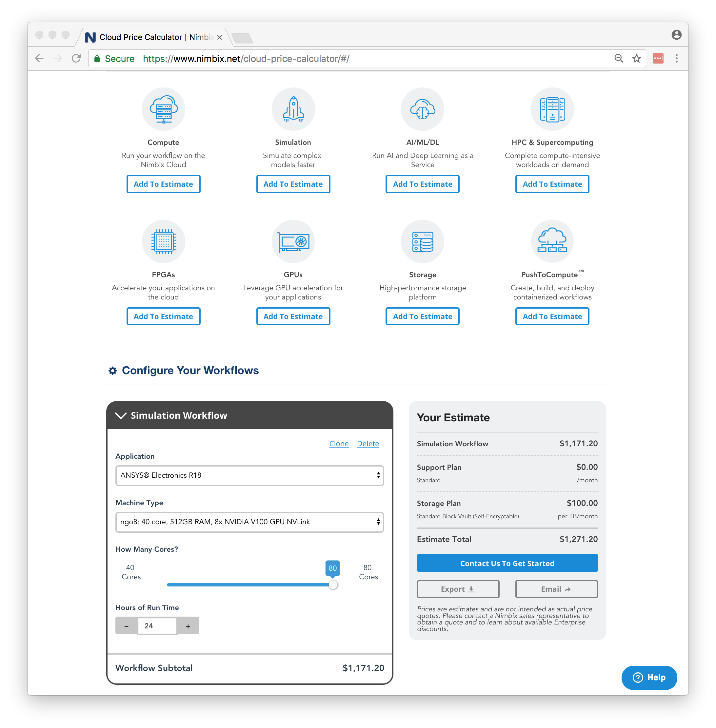716x728 pixels.
Task: Click the Simulation rocket icon
Action: (x=293, y=109)
